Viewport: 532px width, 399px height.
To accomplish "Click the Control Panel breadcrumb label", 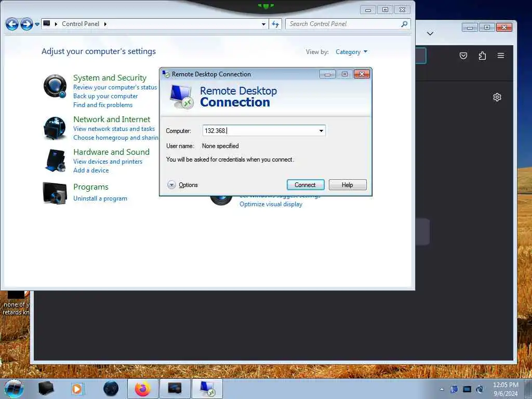I will (81, 24).
